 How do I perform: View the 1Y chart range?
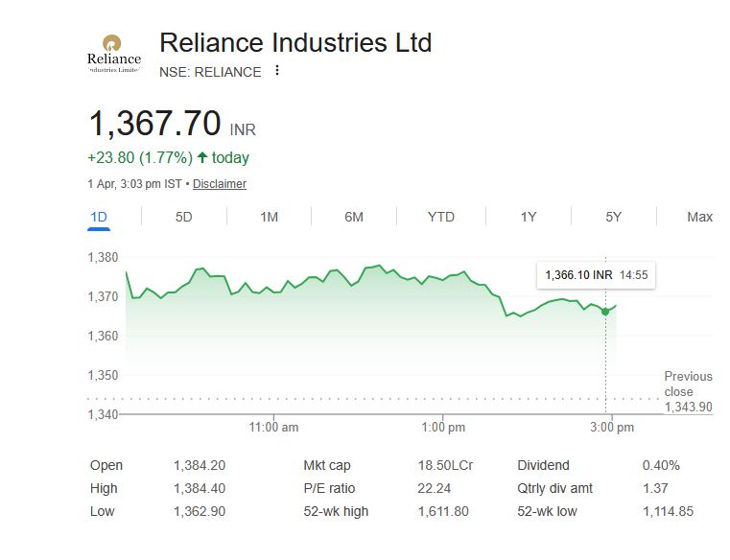click(528, 217)
